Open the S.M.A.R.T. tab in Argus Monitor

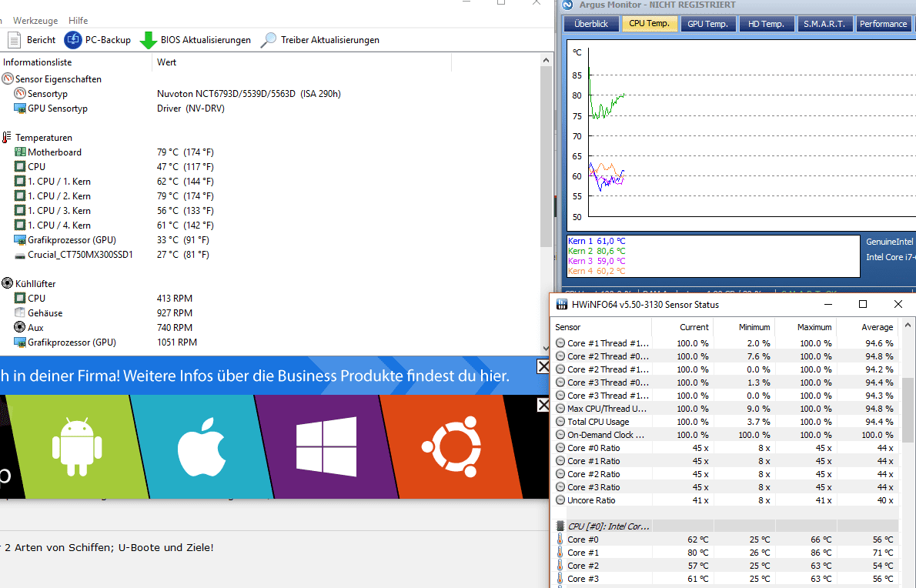(x=824, y=24)
